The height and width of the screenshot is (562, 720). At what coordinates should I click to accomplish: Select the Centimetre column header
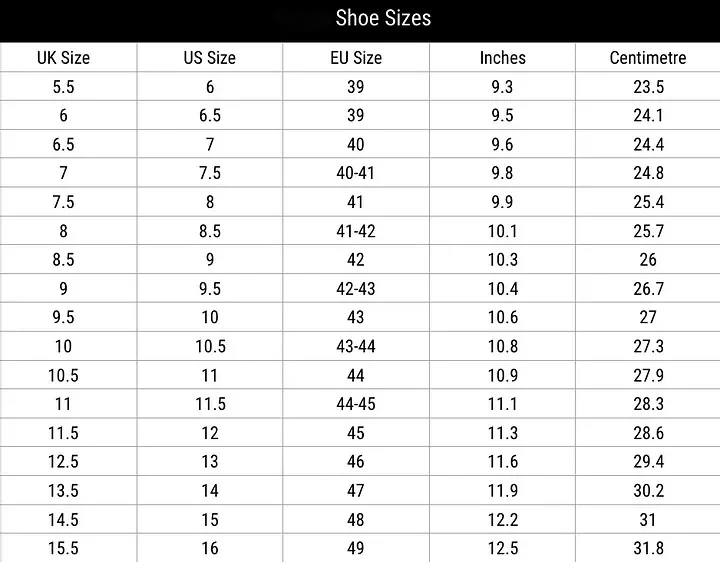(x=648, y=58)
